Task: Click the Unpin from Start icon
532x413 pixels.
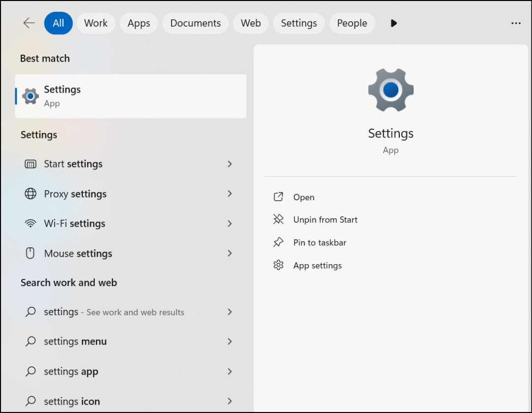Action: coord(279,219)
